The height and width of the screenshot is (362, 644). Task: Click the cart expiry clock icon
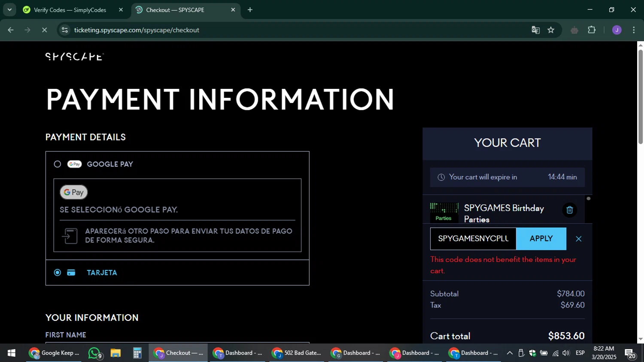[441, 177]
